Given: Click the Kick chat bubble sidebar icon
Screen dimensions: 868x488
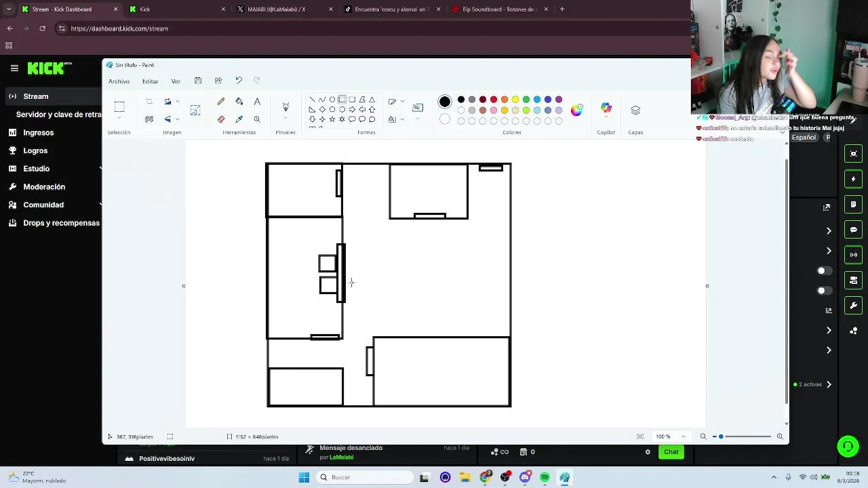Looking at the screenshot, I should click(x=854, y=230).
